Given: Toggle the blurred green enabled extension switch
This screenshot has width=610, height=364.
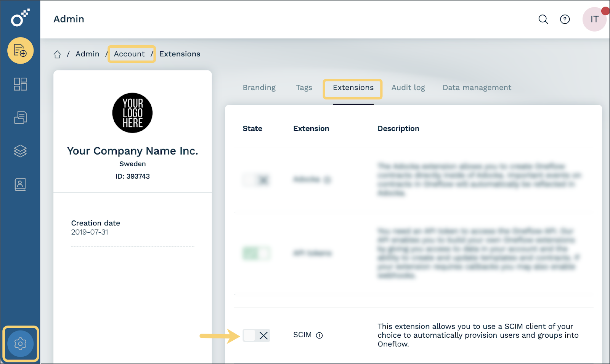Looking at the screenshot, I should [x=256, y=253].
